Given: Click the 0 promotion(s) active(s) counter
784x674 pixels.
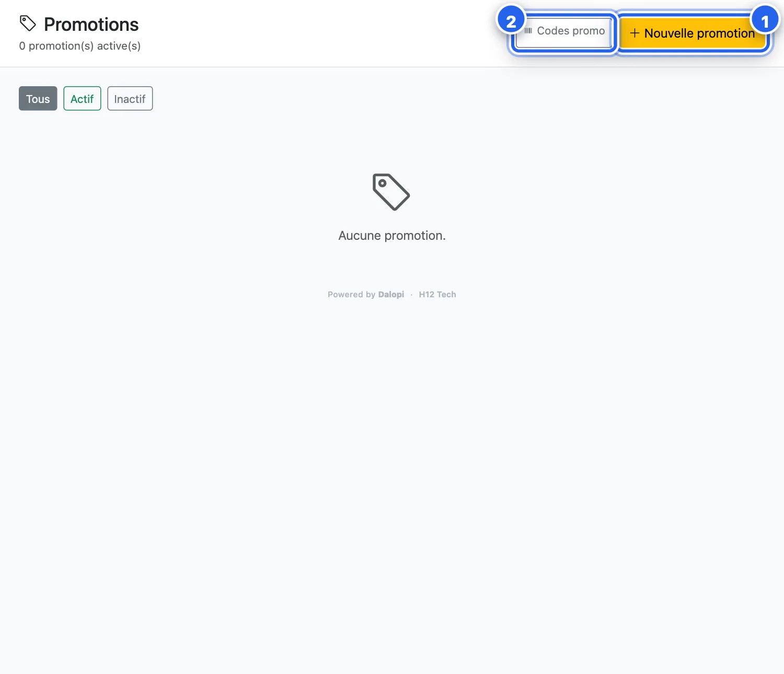Looking at the screenshot, I should click(80, 46).
